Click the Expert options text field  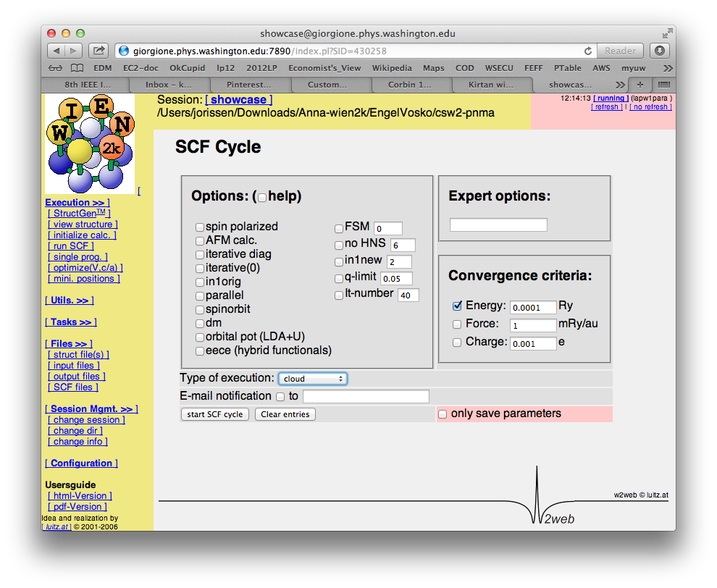tap(498, 225)
